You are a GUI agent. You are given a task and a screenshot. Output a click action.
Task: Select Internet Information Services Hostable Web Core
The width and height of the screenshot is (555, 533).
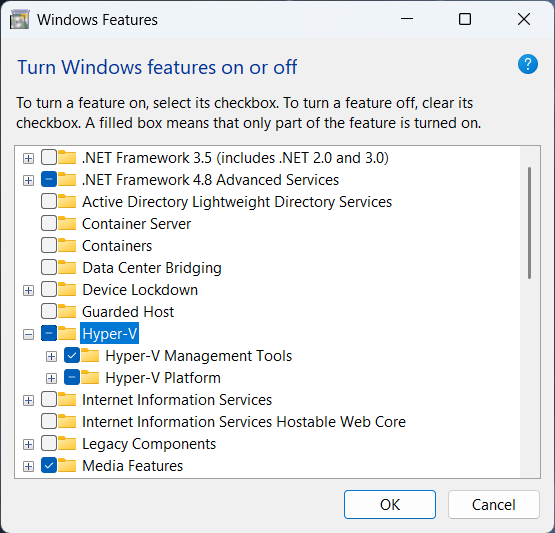[244, 422]
